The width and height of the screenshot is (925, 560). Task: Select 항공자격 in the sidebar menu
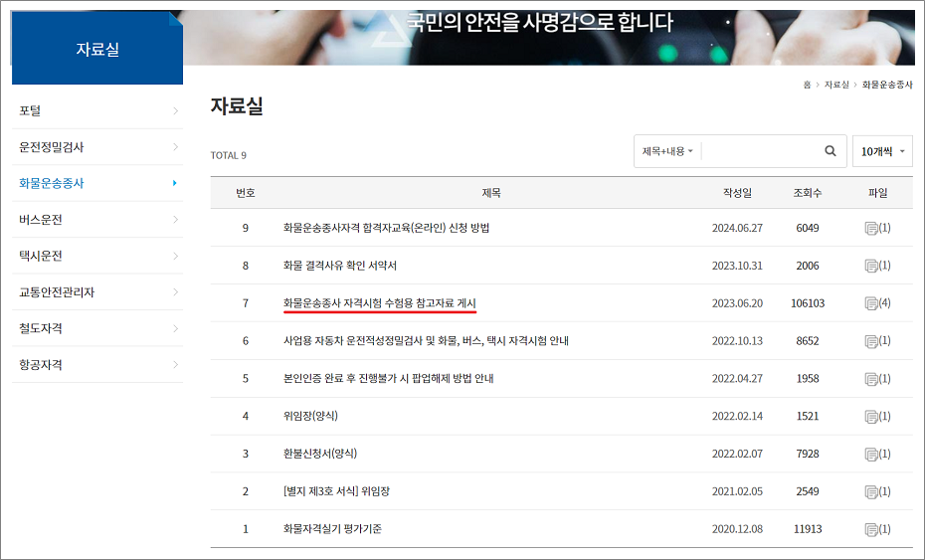click(40, 365)
